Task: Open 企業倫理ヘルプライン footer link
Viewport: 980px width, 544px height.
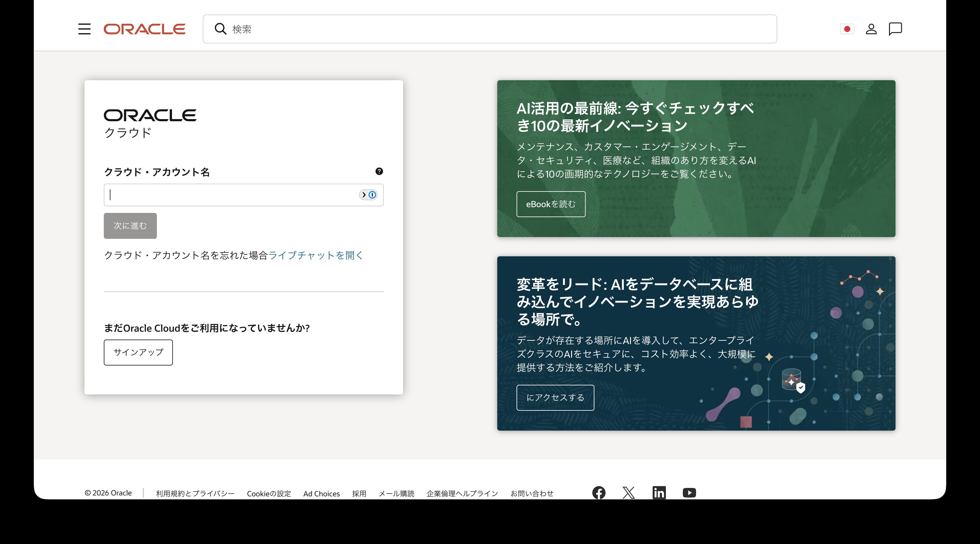Action: (x=462, y=493)
